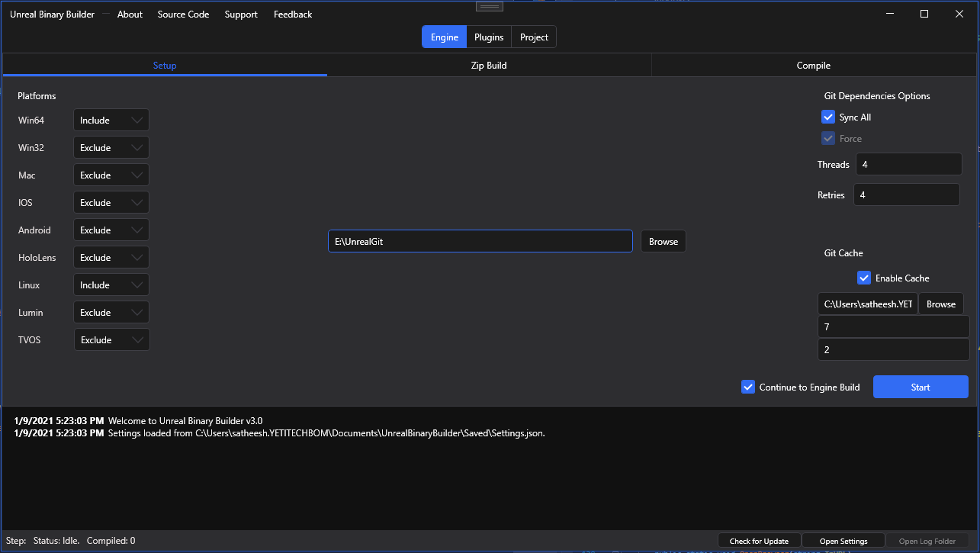The width and height of the screenshot is (980, 553).
Task: Click the Retries input field
Action: pyautogui.click(x=907, y=195)
